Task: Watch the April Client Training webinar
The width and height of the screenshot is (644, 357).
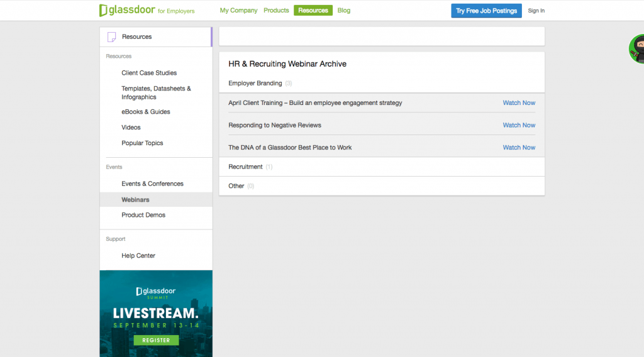Action: pos(519,103)
